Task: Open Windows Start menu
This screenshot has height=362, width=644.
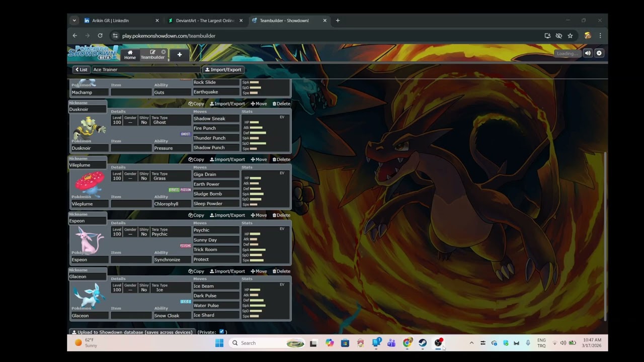Action: [x=219, y=343]
